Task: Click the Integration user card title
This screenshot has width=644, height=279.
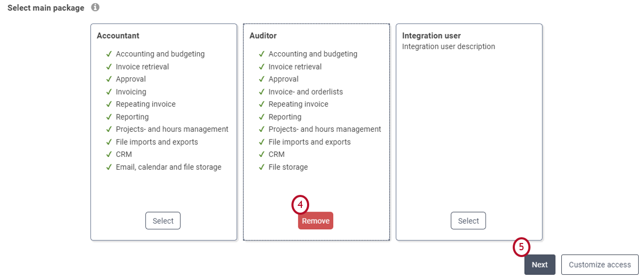Action: pos(431,36)
